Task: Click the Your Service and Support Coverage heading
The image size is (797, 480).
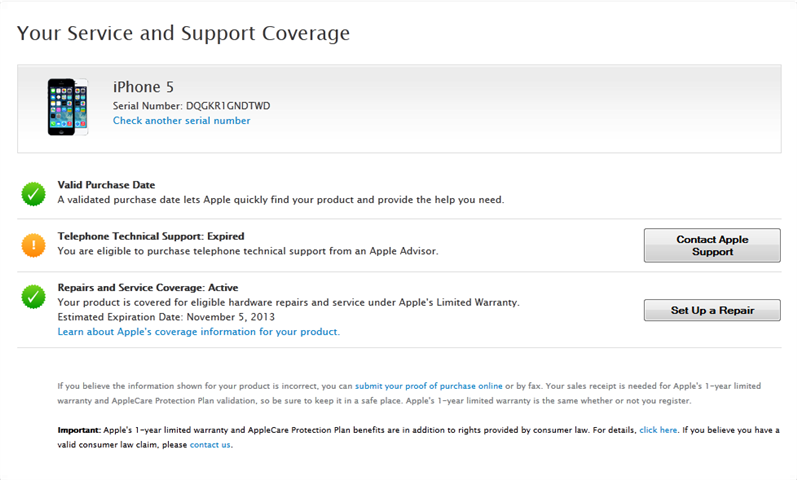Action: pos(183,33)
